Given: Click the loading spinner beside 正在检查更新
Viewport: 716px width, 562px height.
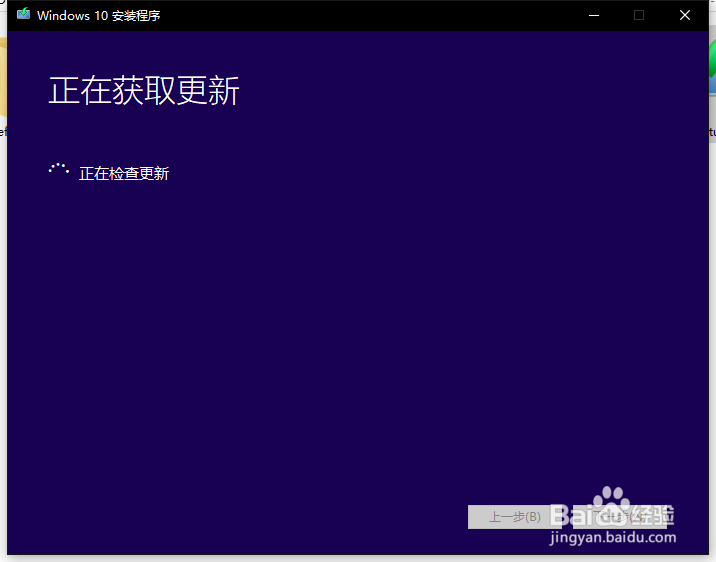Looking at the screenshot, I should point(59,169).
